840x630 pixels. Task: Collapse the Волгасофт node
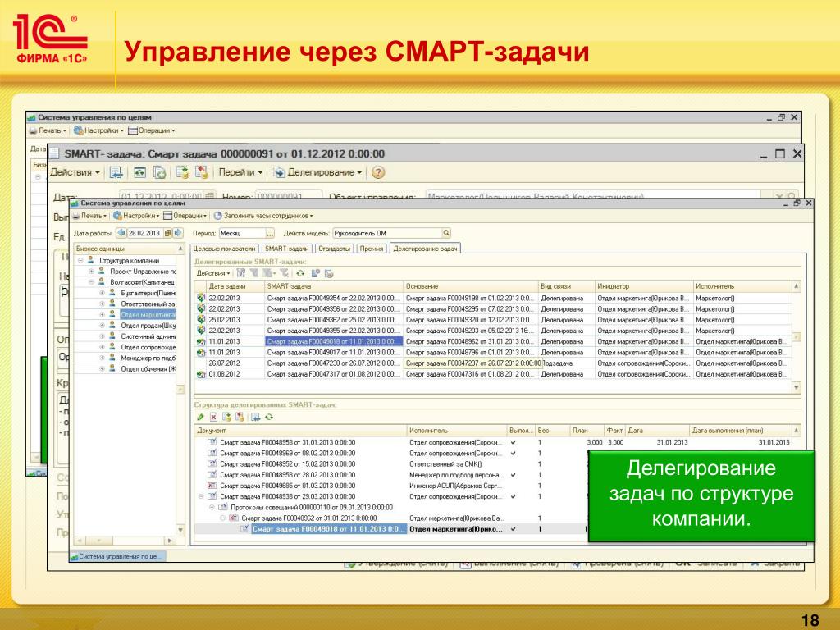pyautogui.click(x=91, y=282)
